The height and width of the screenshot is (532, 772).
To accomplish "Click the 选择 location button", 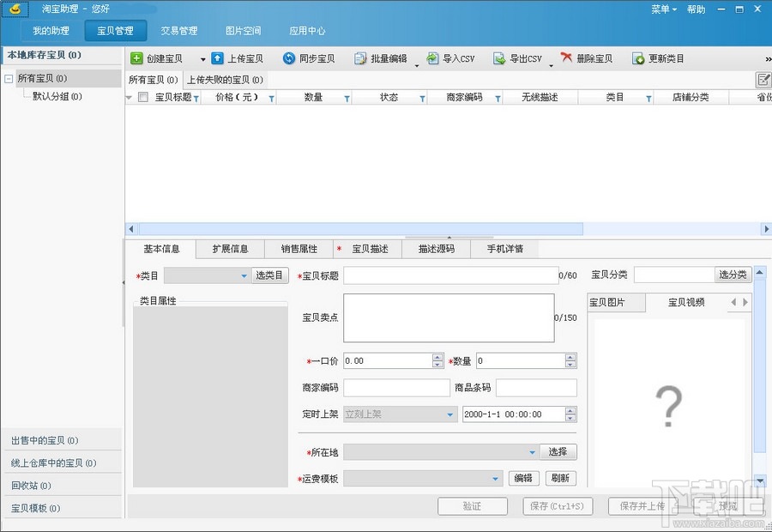I will [558, 451].
